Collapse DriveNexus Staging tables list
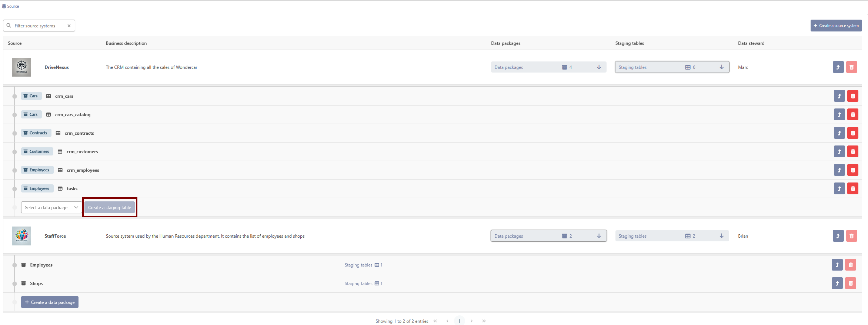This screenshot has height=325, width=868. click(x=672, y=67)
